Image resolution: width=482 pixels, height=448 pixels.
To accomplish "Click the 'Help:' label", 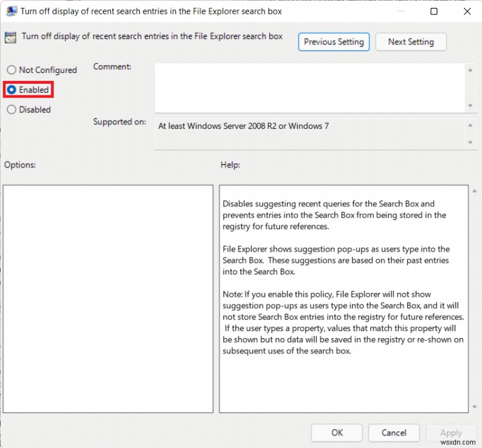I will (x=230, y=165).
